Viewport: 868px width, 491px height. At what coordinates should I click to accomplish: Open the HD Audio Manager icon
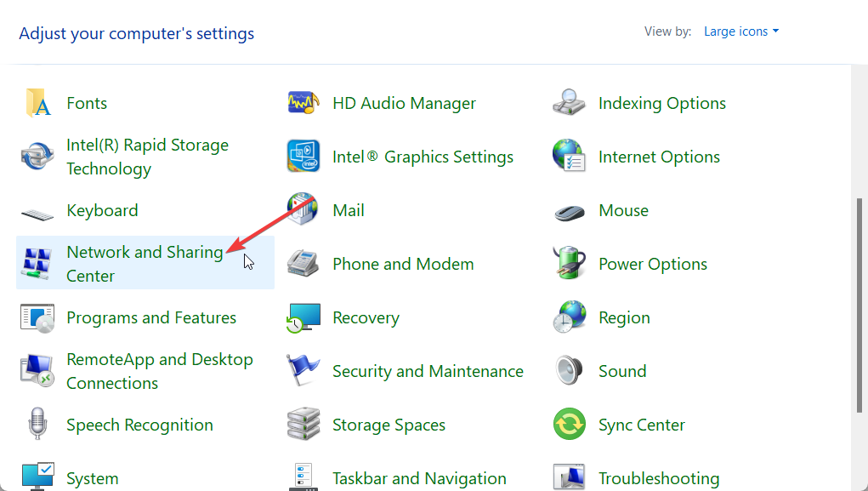point(304,103)
